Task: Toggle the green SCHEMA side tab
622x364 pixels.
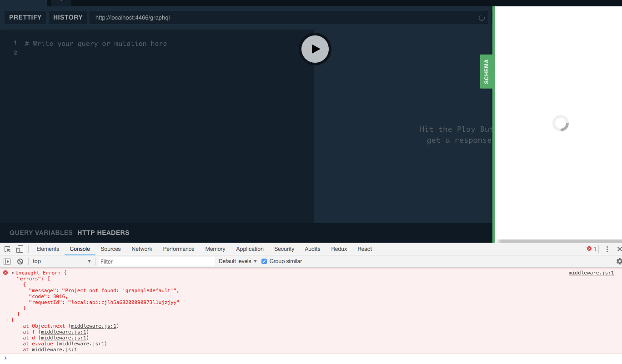Action: coord(487,71)
